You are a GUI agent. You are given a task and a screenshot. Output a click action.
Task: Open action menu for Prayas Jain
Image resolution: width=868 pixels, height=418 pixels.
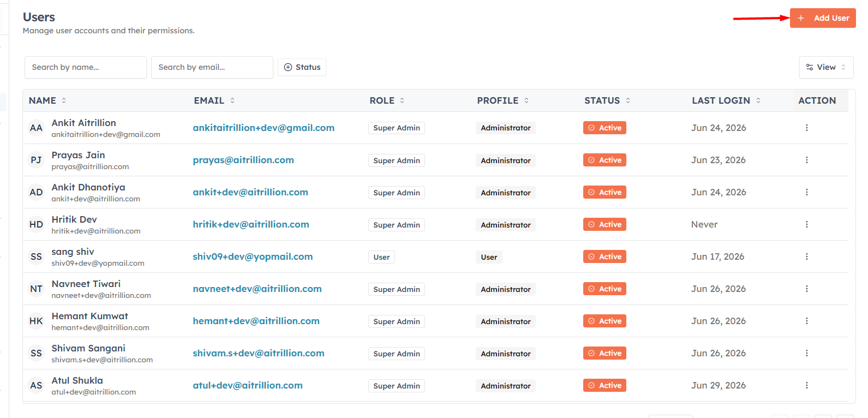(806, 160)
